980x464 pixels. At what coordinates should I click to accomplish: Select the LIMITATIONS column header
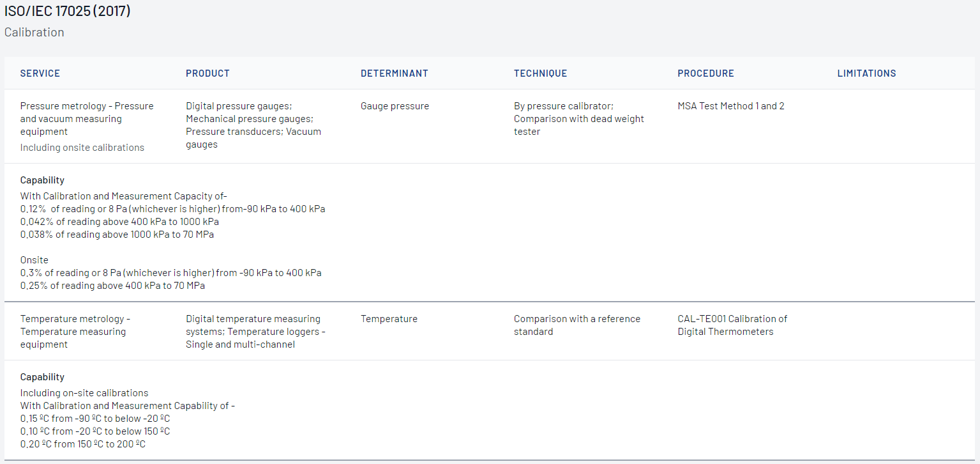(x=867, y=73)
